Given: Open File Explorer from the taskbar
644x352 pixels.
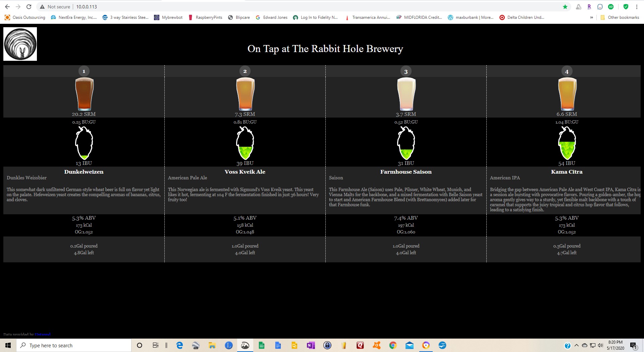Looking at the screenshot, I should coord(212,345).
